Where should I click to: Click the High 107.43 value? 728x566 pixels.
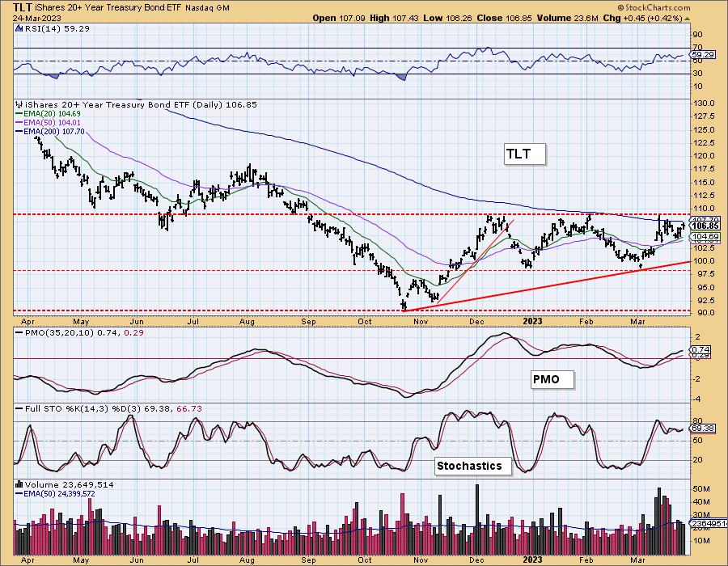[394, 18]
